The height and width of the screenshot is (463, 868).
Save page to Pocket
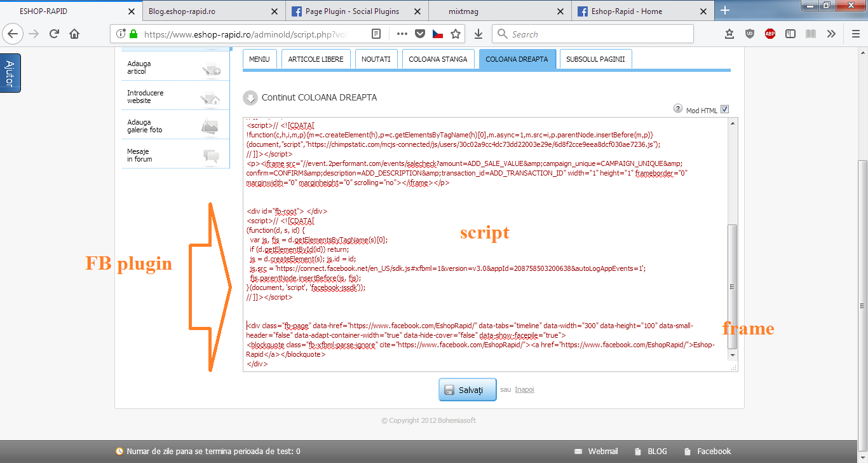pyautogui.click(x=420, y=34)
